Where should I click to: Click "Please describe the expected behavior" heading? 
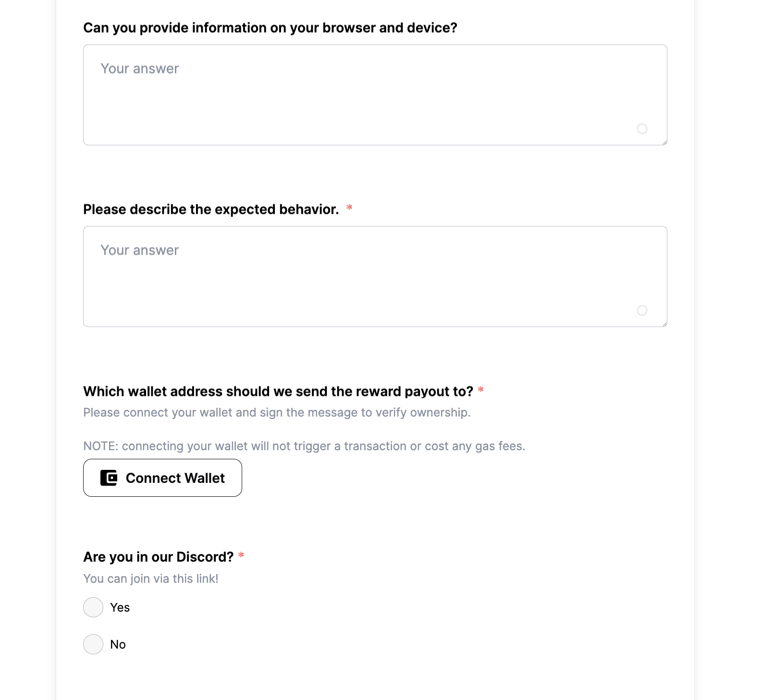coord(211,209)
